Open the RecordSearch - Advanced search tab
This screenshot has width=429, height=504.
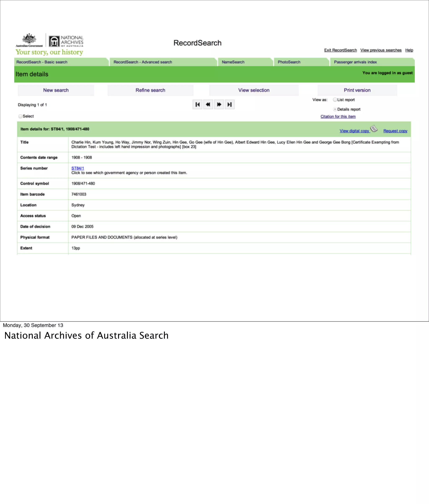tap(163, 62)
